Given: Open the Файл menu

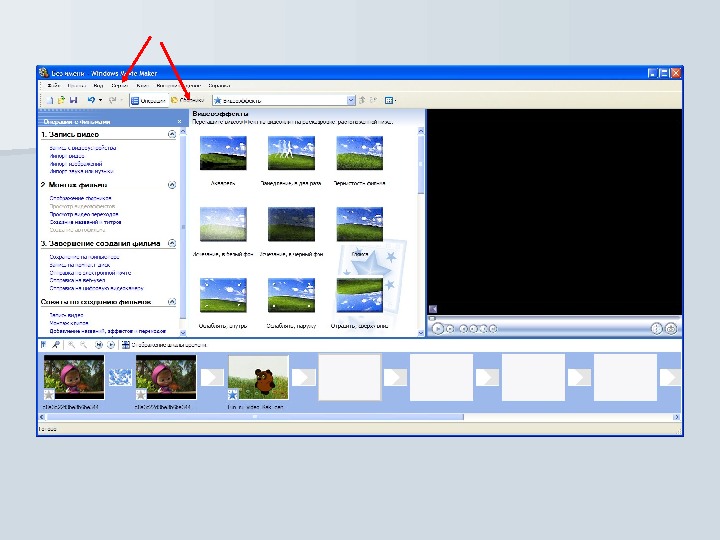Looking at the screenshot, I should tap(53, 85).
